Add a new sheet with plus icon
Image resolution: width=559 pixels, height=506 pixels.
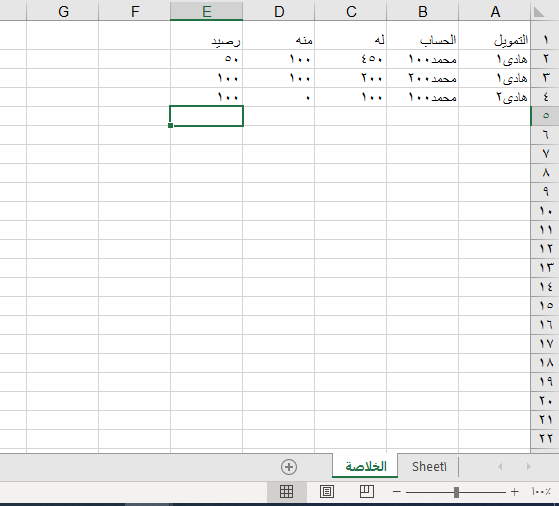pos(289,467)
